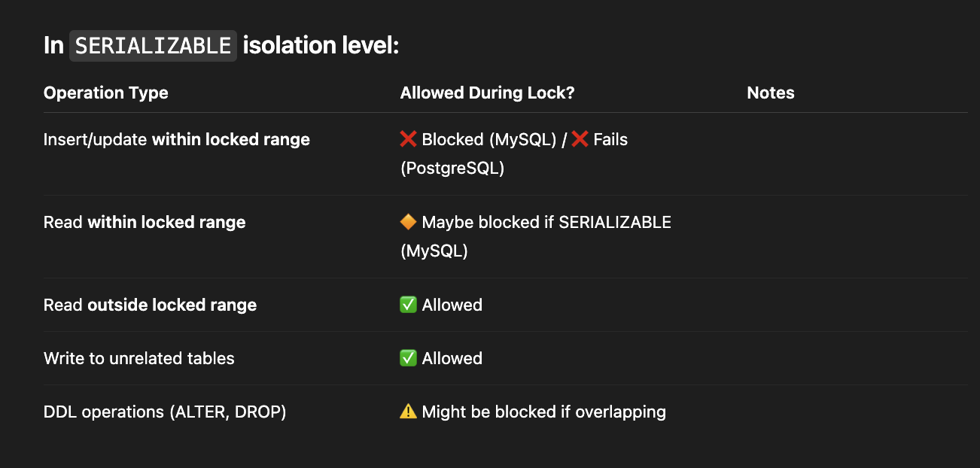
Task: Select the Operation Type column header
Action: 106,93
